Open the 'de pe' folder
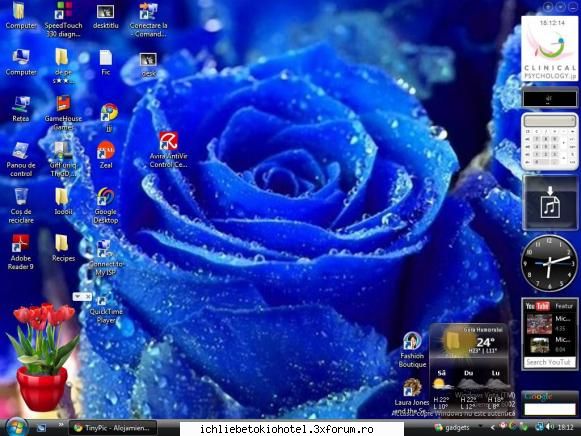 click(x=63, y=66)
